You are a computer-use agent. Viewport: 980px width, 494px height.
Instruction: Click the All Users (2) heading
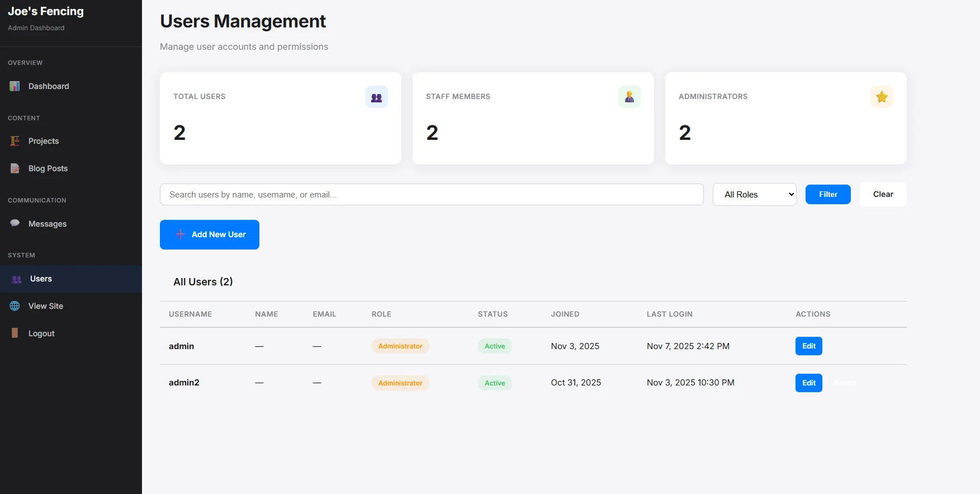point(203,282)
